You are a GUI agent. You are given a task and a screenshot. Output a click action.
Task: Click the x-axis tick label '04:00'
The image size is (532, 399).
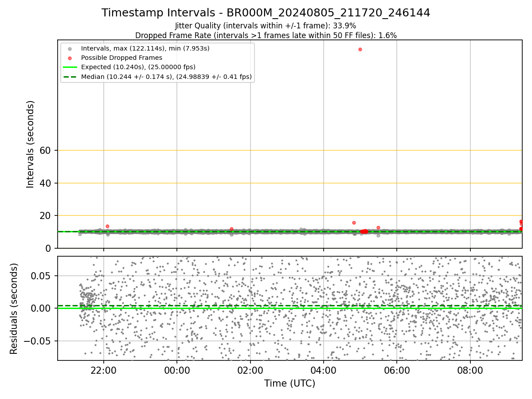click(x=324, y=371)
